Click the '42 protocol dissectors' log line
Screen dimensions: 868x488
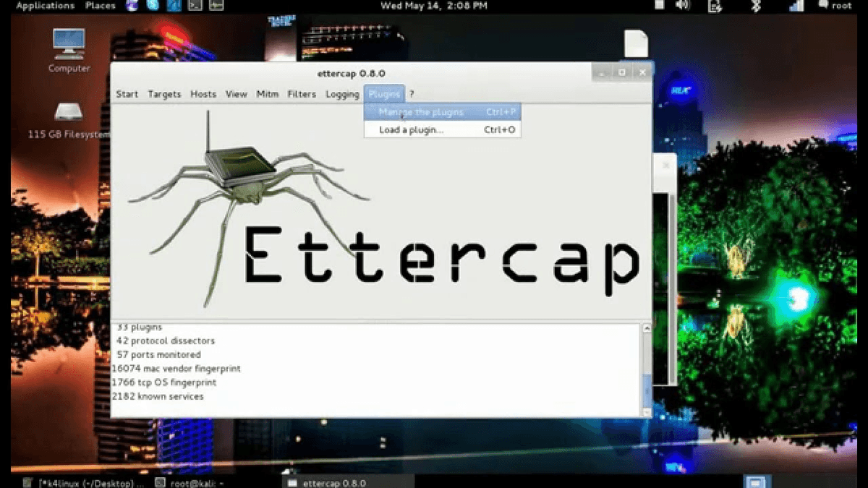pyautogui.click(x=165, y=341)
